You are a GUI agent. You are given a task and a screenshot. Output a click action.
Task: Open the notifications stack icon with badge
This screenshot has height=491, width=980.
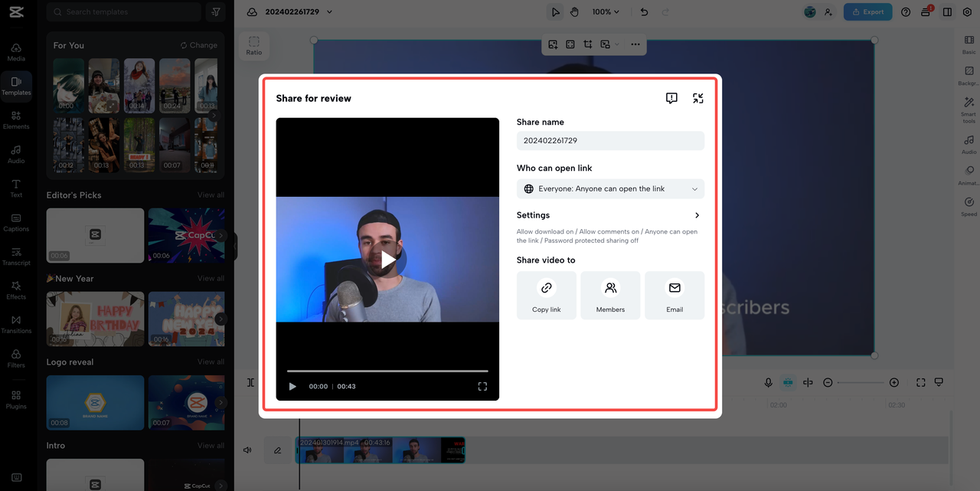927,11
